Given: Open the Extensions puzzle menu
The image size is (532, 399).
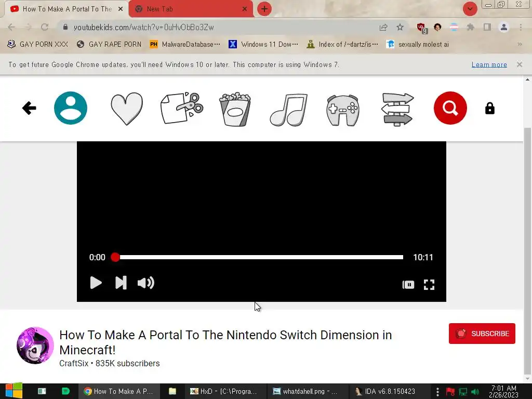Looking at the screenshot, I should [470, 27].
